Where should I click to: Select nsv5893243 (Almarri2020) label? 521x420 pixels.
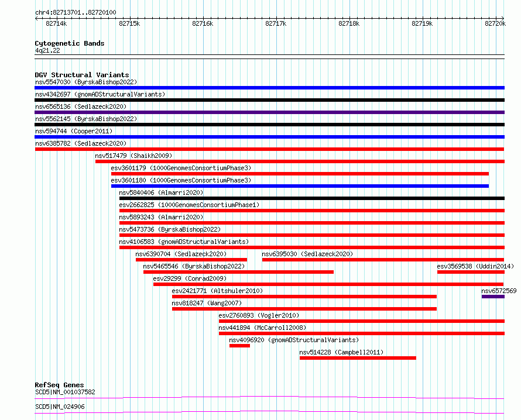click(x=161, y=217)
